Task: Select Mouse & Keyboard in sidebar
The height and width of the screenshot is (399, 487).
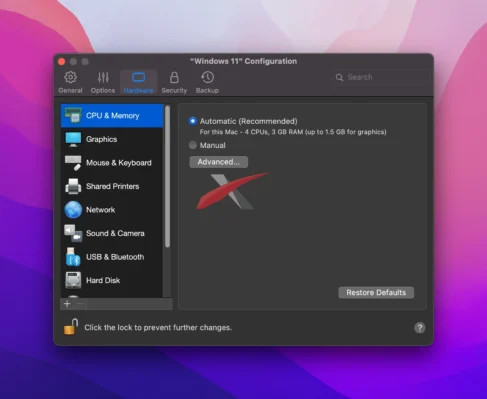Action: pos(112,163)
